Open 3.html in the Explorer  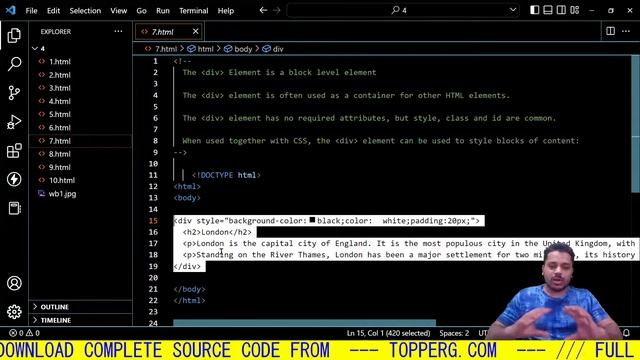click(80, 88)
